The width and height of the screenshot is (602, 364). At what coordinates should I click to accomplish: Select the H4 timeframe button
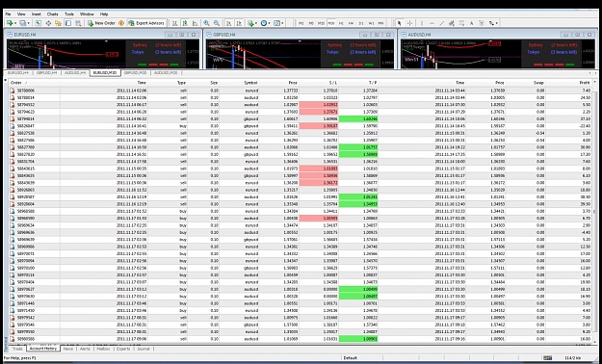click(x=351, y=23)
